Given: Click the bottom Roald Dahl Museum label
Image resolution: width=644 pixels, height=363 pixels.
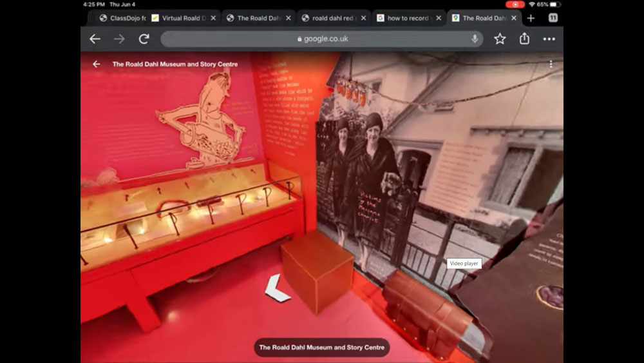Looking at the screenshot, I should (321, 348).
